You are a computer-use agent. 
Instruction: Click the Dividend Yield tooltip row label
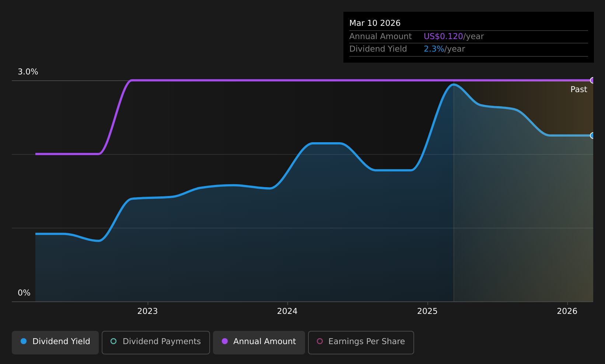[x=378, y=49]
